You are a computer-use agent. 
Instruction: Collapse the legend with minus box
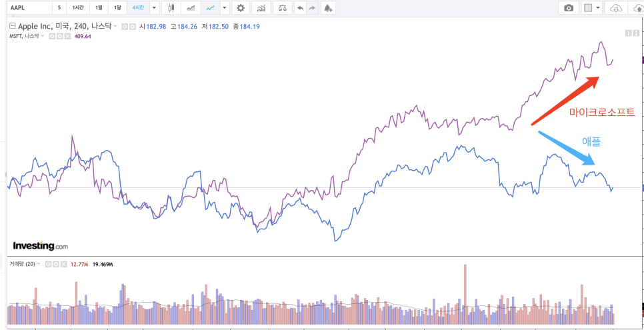(x=12, y=26)
